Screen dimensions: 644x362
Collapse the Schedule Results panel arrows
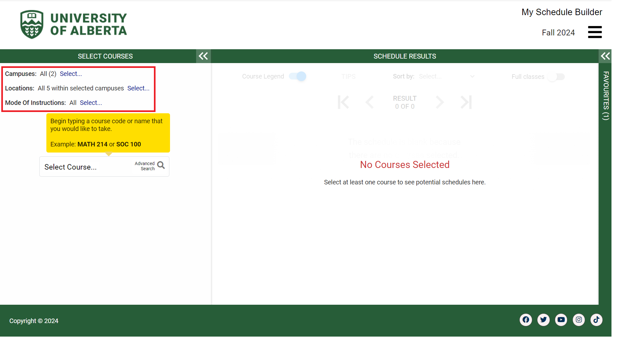(605, 56)
